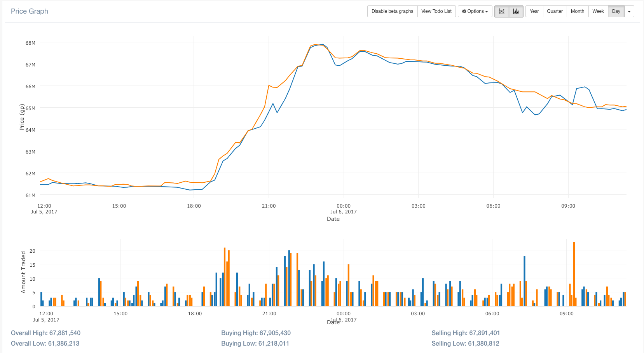Select the Day time range
This screenshot has height=353, width=644.
pos(616,11)
